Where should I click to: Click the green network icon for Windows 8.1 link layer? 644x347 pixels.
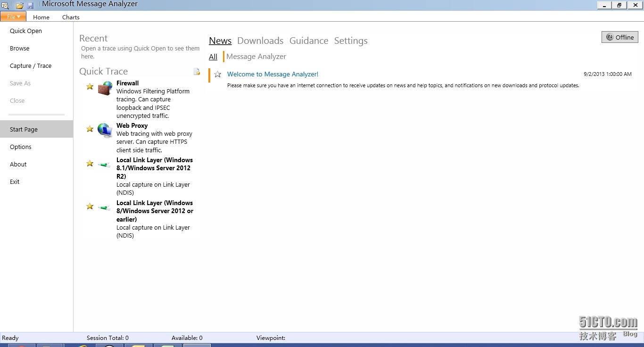click(104, 164)
